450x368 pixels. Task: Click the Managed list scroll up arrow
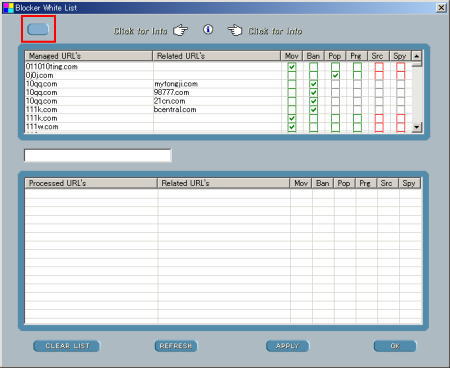(417, 56)
